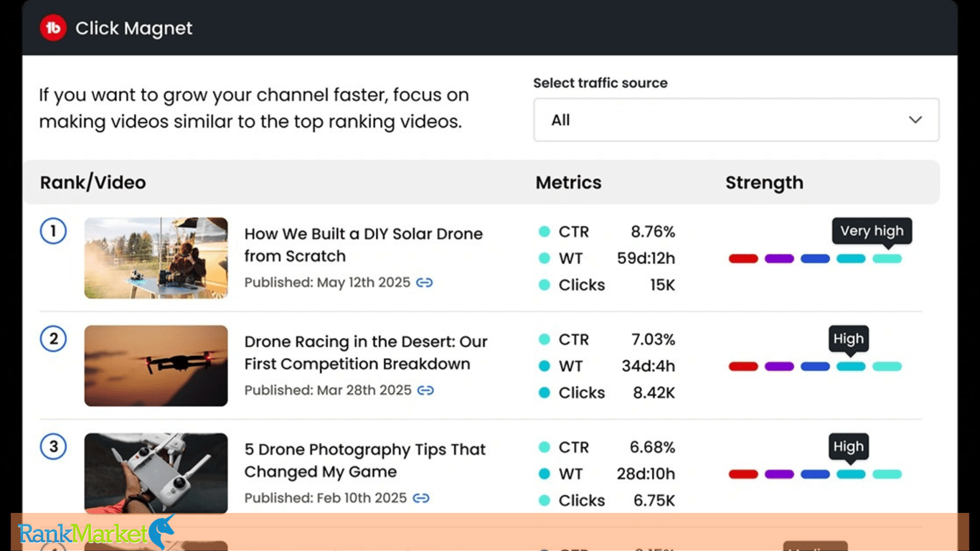Click the Clicks dot for the 6.75K row
980x551 pixels.
[x=545, y=500]
